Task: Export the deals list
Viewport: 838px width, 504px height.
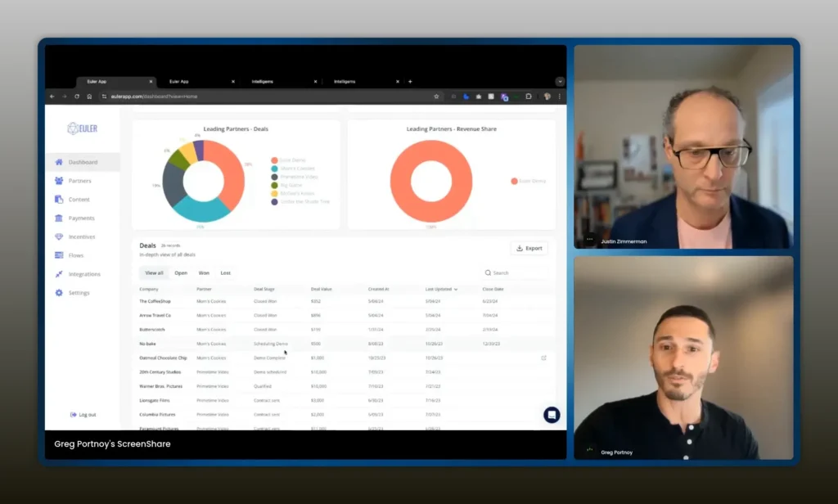Action: pos(529,248)
